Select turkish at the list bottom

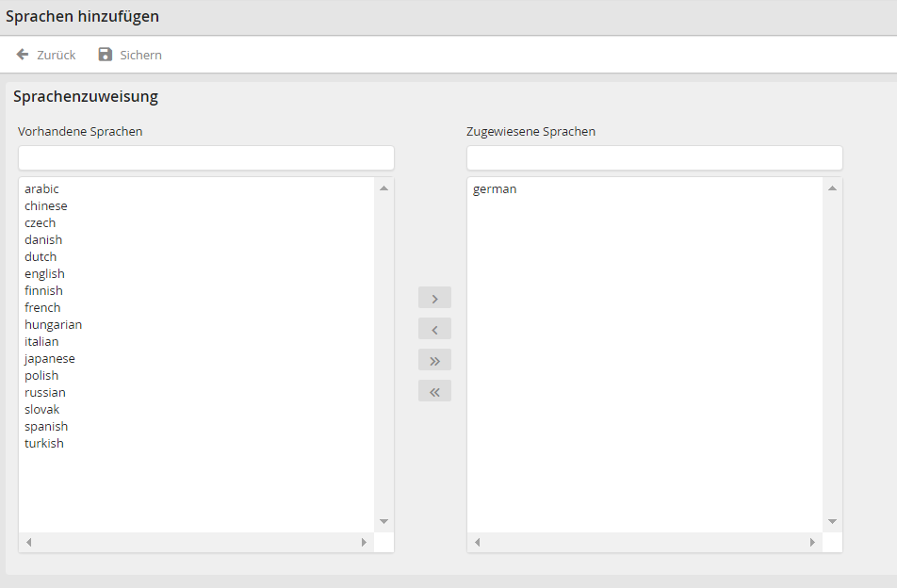pyautogui.click(x=44, y=444)
